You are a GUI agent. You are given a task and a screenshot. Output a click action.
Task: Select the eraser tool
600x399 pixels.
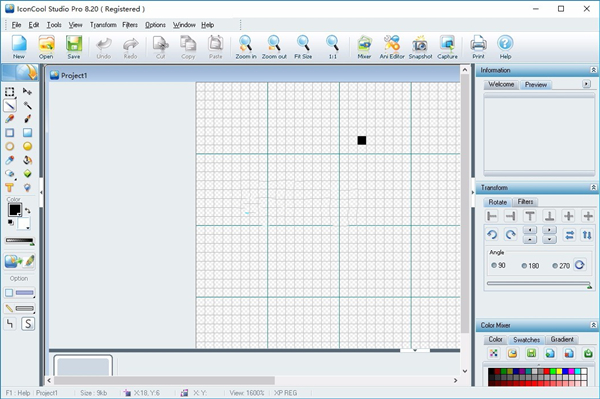pos(10,174)
